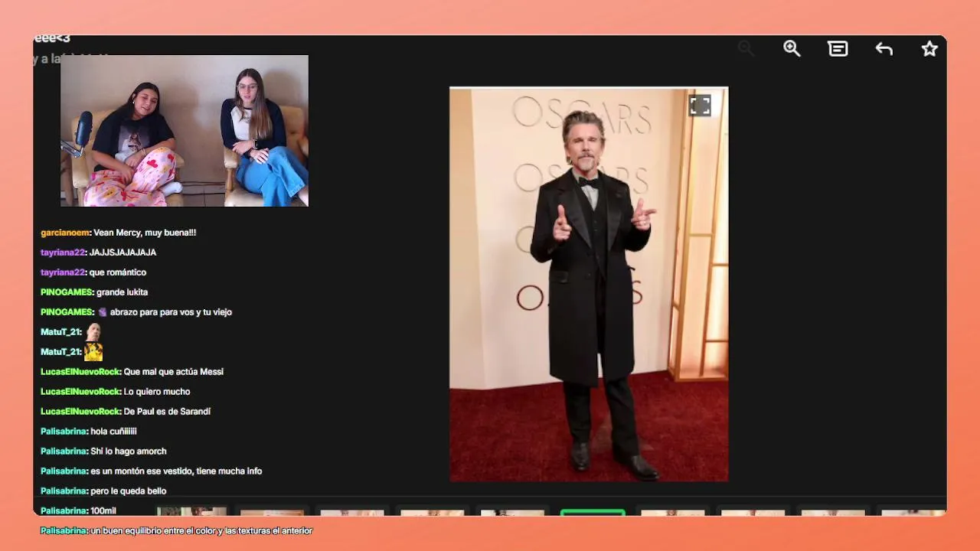Click tayriana22 beside 'que romántico'

pos(63,272)
